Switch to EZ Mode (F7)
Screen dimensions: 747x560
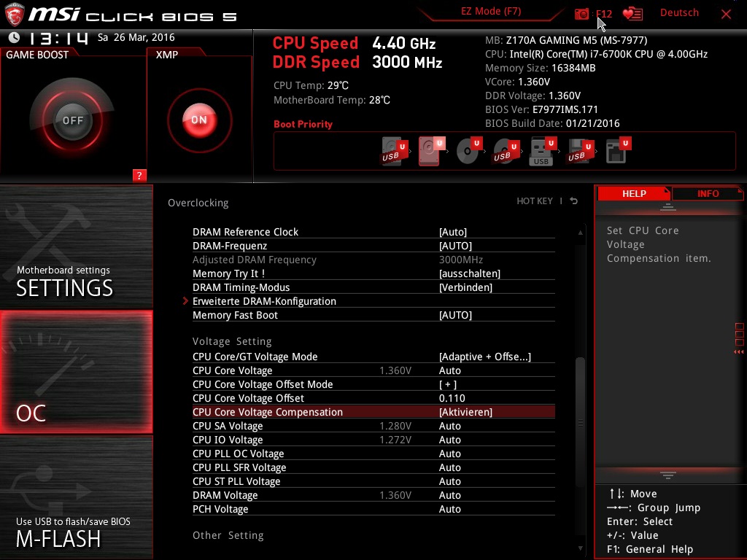click(x=491, y=11)
